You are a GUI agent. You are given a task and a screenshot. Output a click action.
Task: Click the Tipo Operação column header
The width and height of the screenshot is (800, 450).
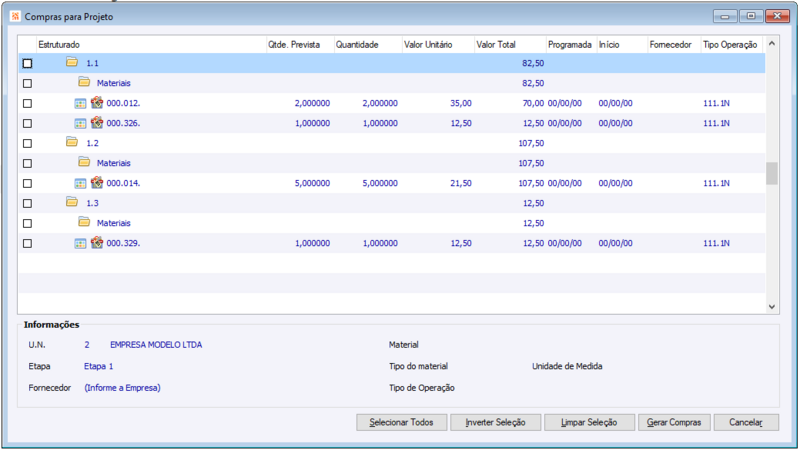tap(732, 44)
